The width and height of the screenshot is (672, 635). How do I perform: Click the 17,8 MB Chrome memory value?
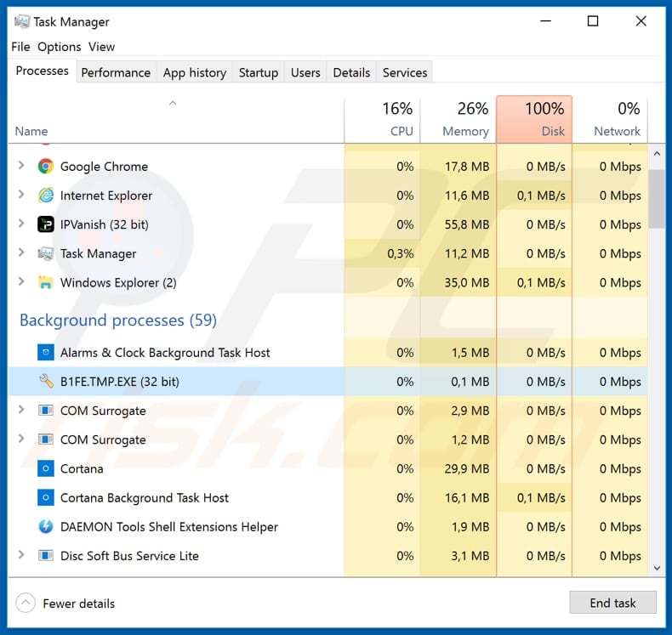coord(467,167)
